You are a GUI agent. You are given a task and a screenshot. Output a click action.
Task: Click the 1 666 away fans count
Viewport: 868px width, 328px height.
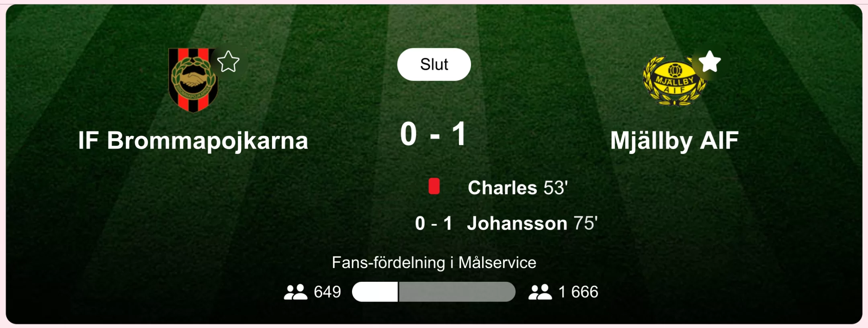coord(578,292)
